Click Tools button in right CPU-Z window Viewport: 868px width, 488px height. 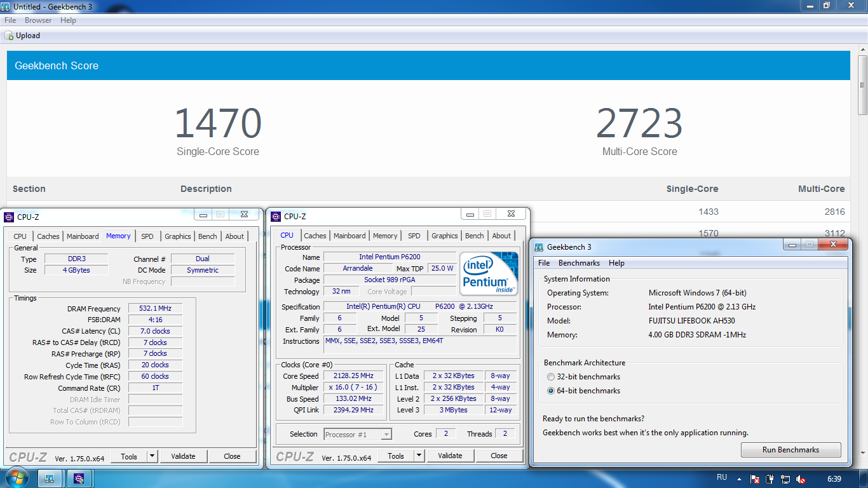pos(396,456)
